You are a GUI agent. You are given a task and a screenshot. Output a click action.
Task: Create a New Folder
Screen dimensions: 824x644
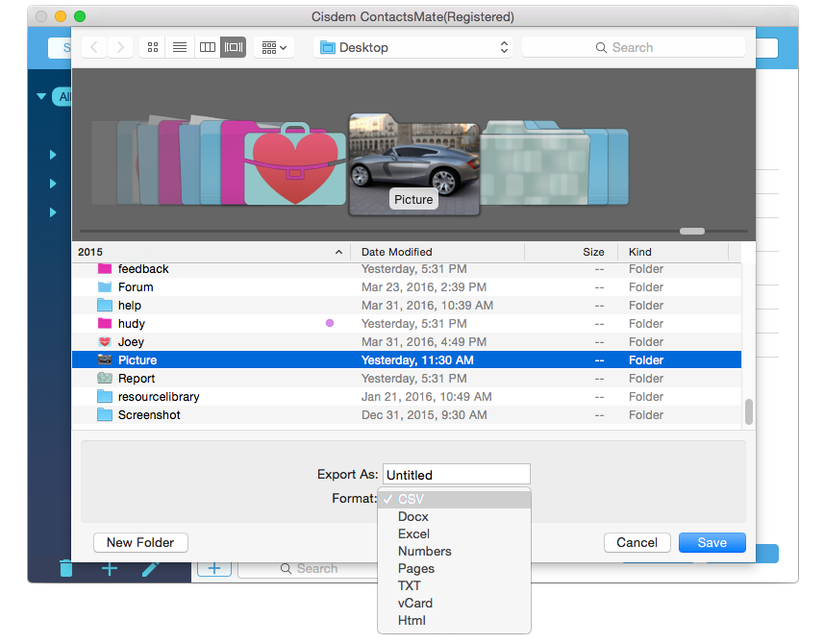click(140, 543)
